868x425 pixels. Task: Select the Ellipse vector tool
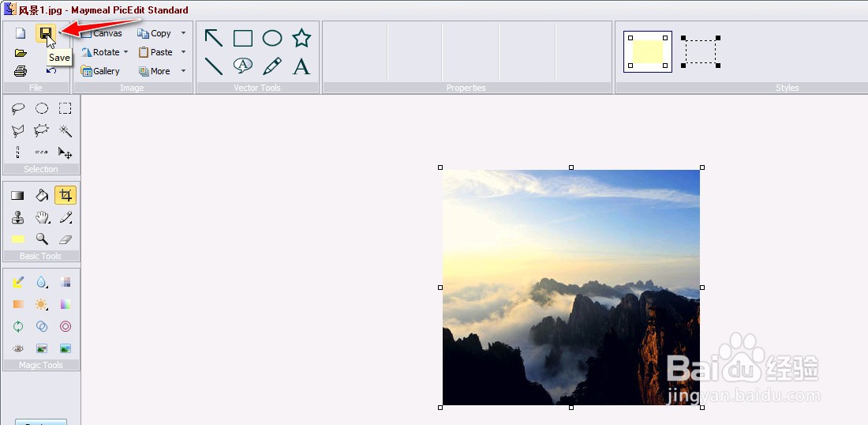[272, 38]
